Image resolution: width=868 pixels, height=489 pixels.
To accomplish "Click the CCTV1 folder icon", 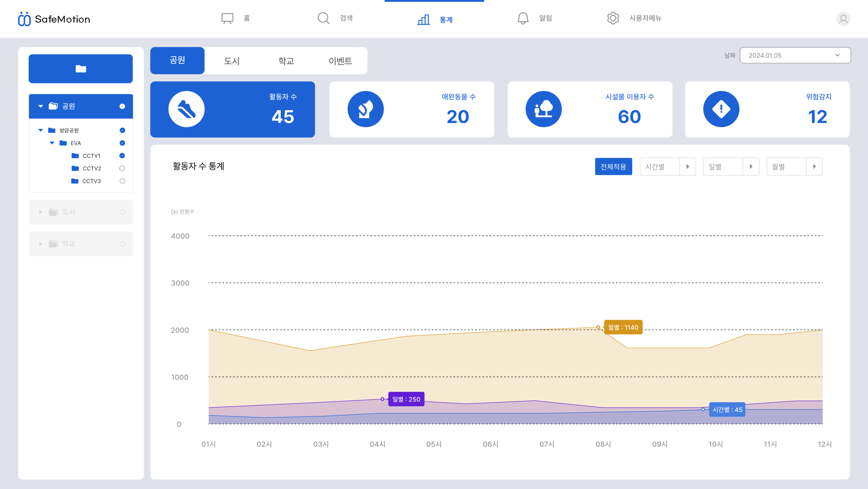I will tap(75, 156).
